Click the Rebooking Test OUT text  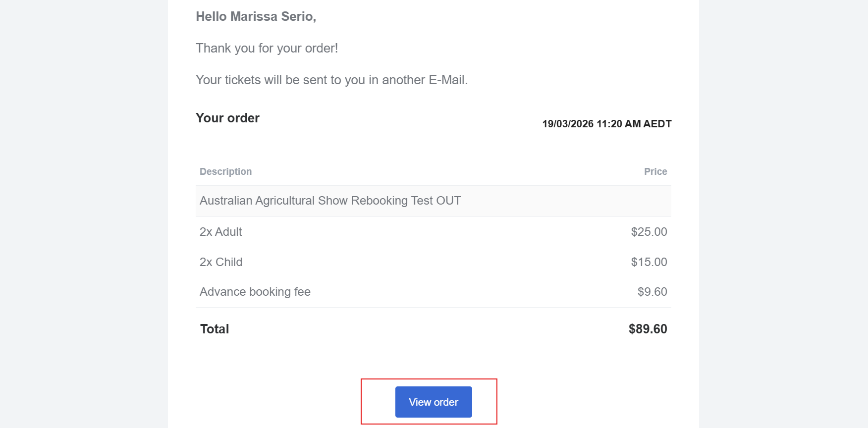tap(406, 201)
